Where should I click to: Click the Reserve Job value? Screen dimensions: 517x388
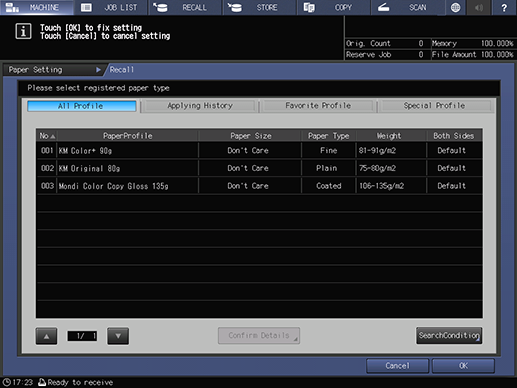click(x=421, y=55)
